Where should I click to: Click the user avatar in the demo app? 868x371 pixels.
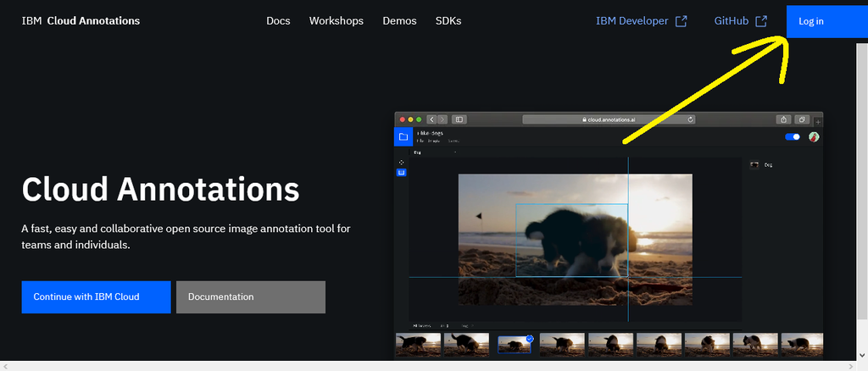tap(814, 136)
